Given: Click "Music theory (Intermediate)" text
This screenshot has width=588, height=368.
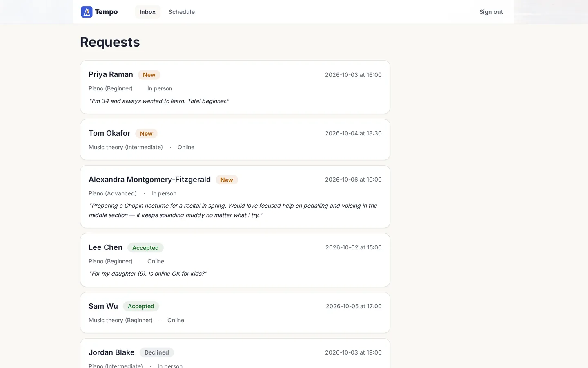Looking at the screenshot, I should (126, 147).
